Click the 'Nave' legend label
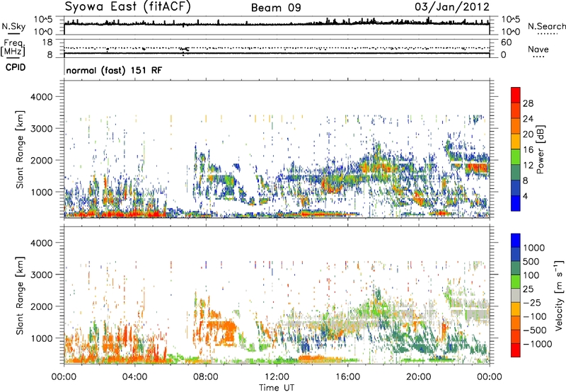The height and width of the screenshot is (392, 566). (x=538, y=49)
